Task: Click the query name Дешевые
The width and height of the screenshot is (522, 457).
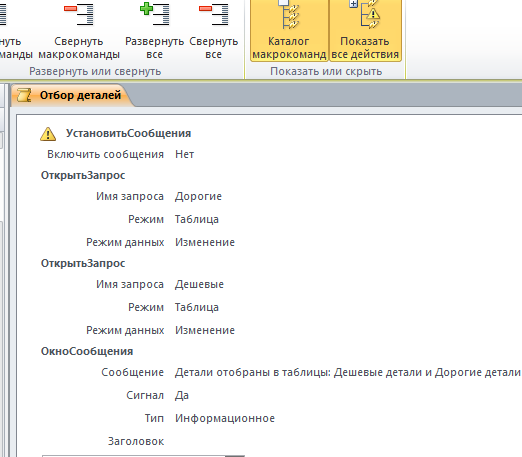Action: coord(199,284)
